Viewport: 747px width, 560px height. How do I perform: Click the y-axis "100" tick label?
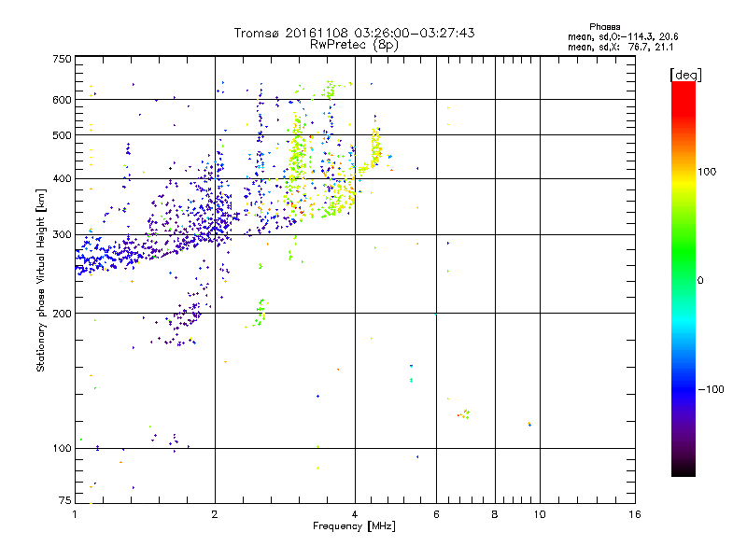[63, 449]
